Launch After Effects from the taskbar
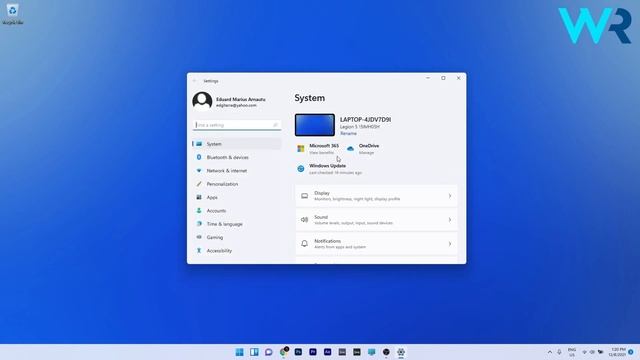This screenshot has height=360, width=640. tap(327, 352)
